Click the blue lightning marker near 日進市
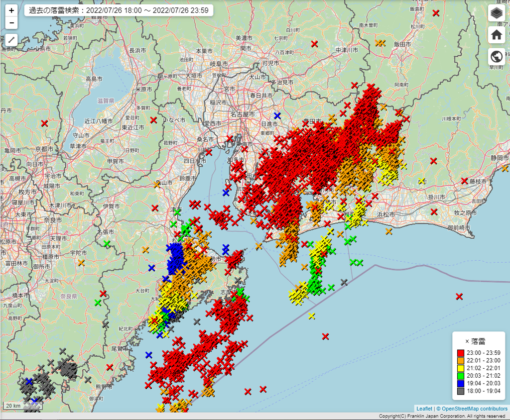 (277, 115)
